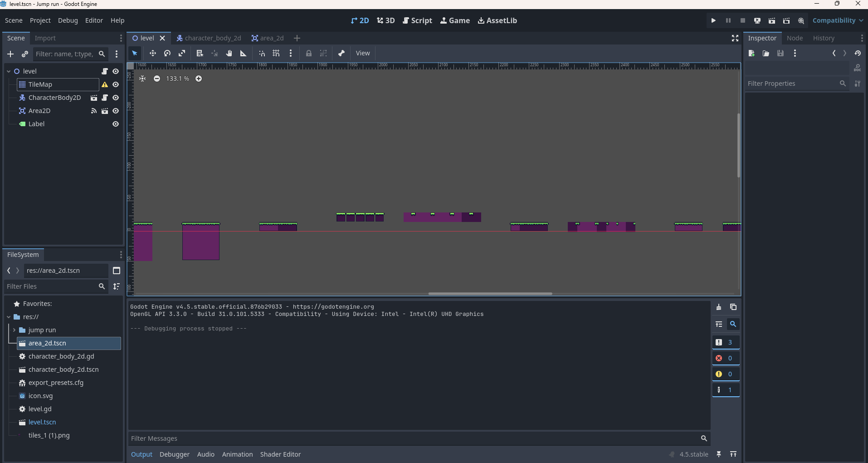Instantiate child scene with link icon
This screenshot has height=463, width=868.
click(25, 54)
